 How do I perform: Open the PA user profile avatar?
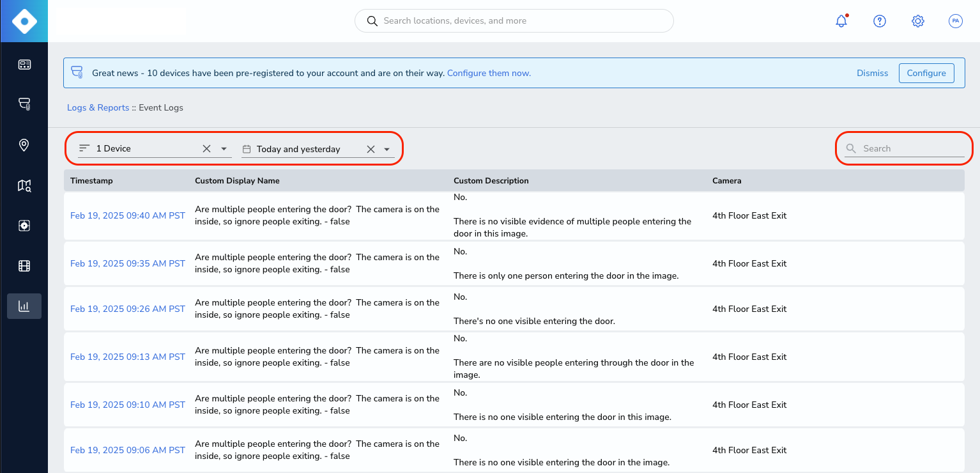[x=956, y=21]
